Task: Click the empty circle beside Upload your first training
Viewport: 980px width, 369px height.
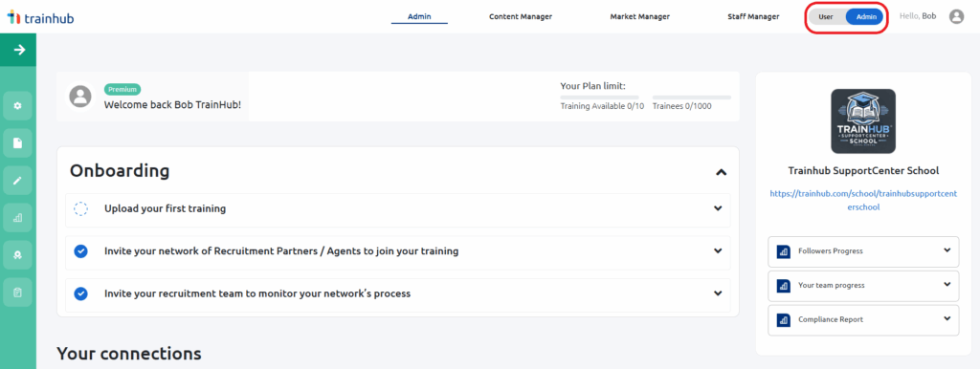Action: pos(80,208)
